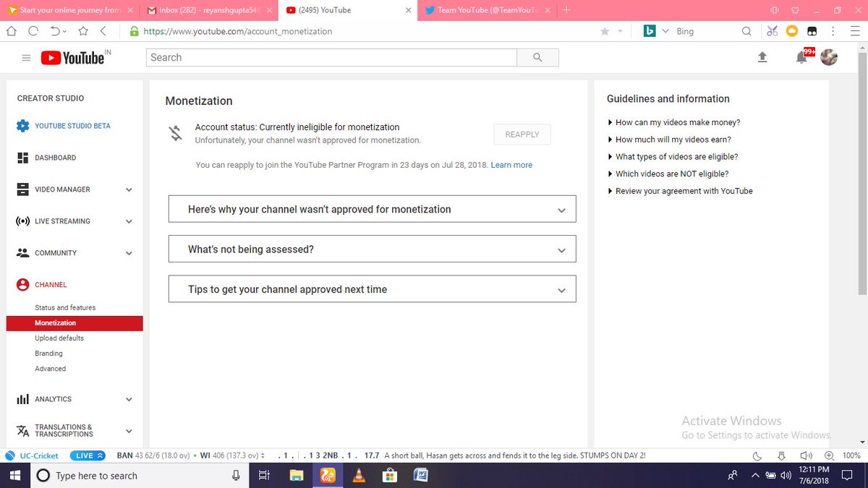Screen dimensions: 868x488
Task: Click the status bar download arrow icon
Action: pyautogui.click(x=781, y=456)
